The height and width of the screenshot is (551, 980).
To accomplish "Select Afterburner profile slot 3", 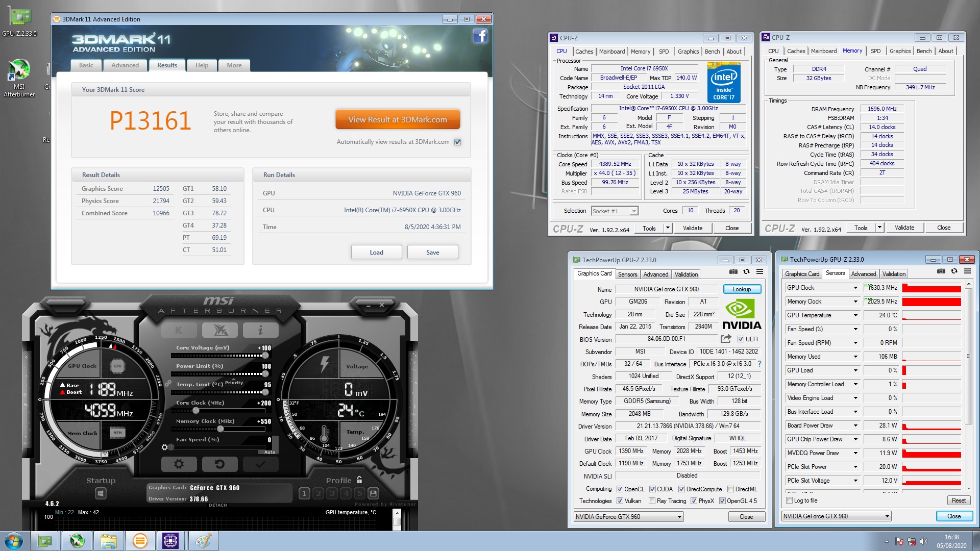I will (332, 493).
